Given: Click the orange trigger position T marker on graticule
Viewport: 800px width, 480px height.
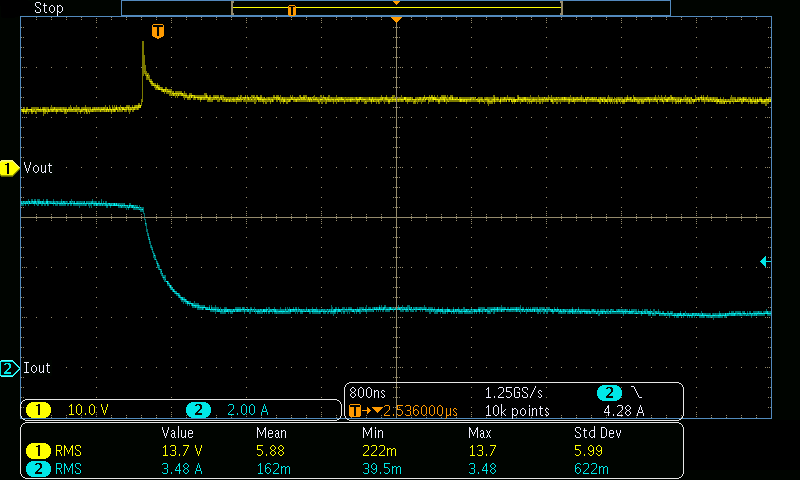Looking at the screenshot, I should point(156,32).
